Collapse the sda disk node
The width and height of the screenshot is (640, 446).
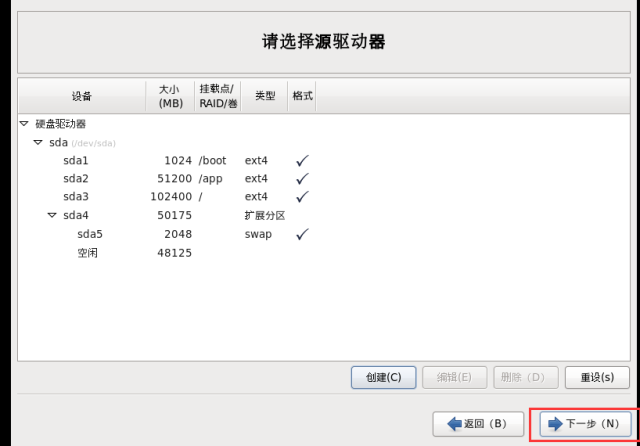point(38,142)
